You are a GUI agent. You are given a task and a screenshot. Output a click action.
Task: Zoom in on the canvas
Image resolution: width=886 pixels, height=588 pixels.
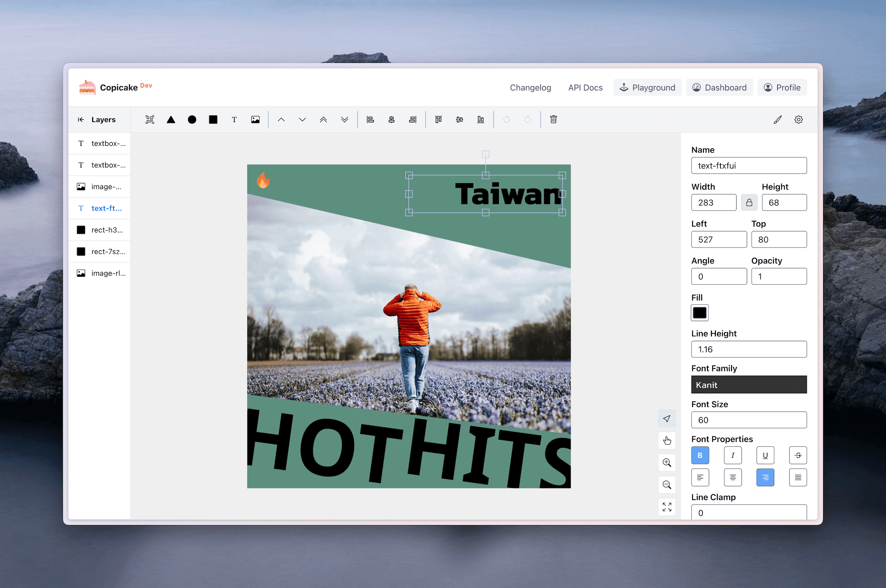pos(667,463)
